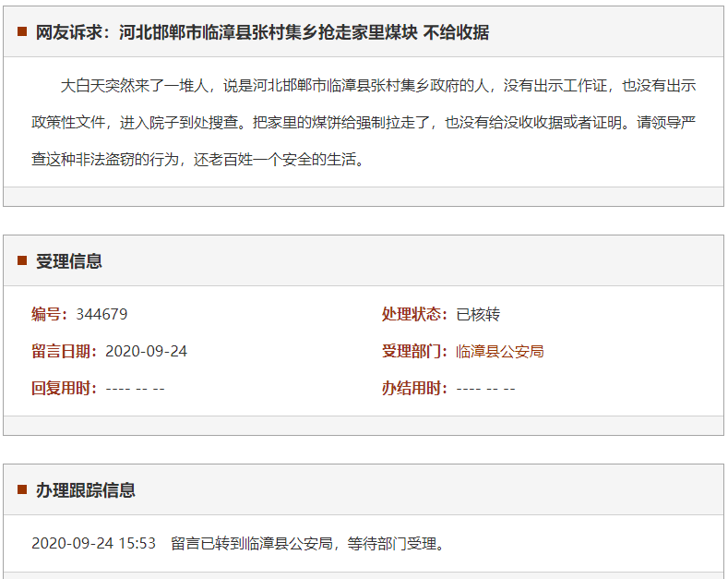The width and height of the screenshot is (728, 579).
Task: Click the empty value next to 办结用时
Action: [485, 388]
